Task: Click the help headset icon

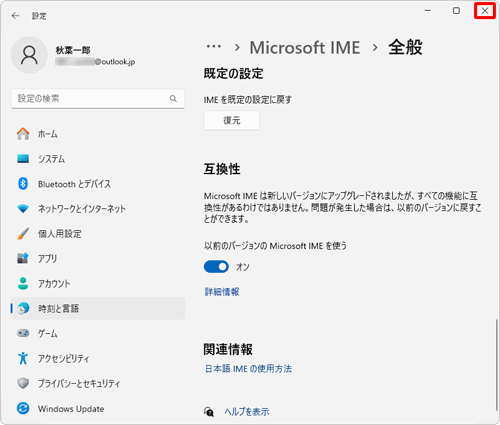Action: tap(209, 412)
